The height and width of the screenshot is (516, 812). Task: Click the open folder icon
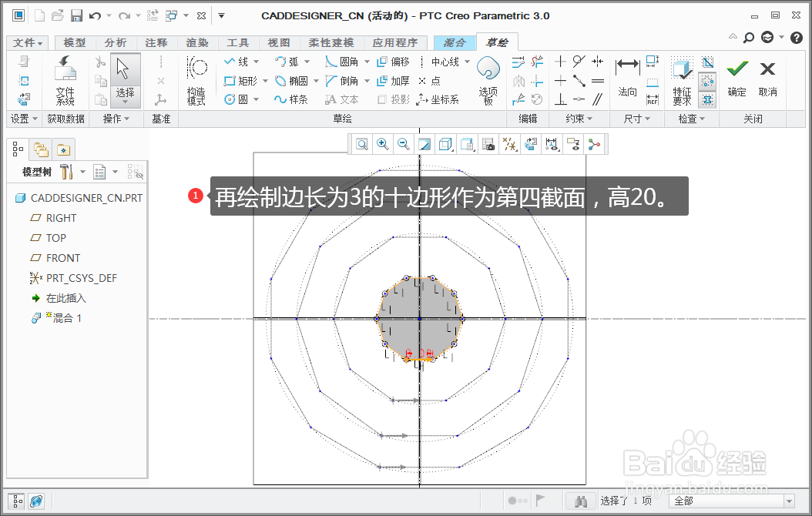58,15
